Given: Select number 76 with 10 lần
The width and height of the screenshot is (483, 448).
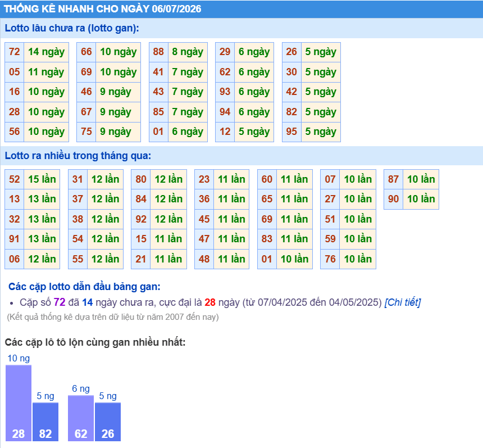Looking at the screenshot, I should tap(330, 259).
